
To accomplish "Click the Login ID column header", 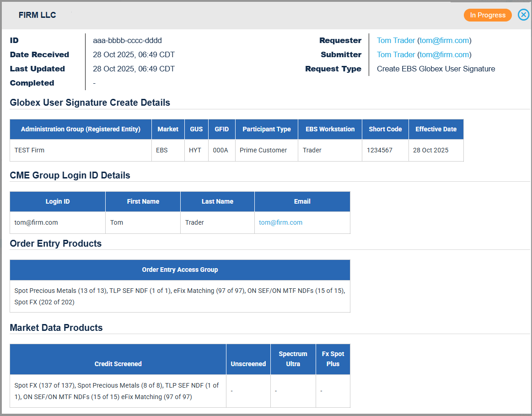I will 58,201.
